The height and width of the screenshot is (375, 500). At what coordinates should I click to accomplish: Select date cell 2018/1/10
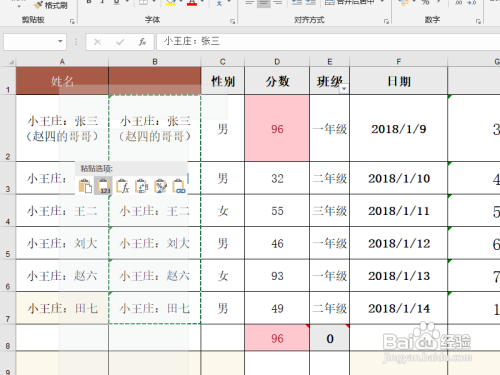[x=399, y=178]
